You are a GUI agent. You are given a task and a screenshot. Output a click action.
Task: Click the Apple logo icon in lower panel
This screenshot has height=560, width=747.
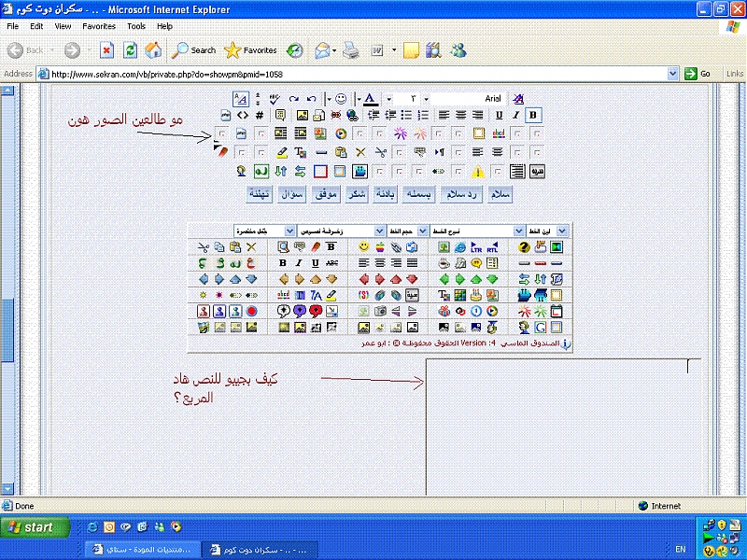[380, 247]
